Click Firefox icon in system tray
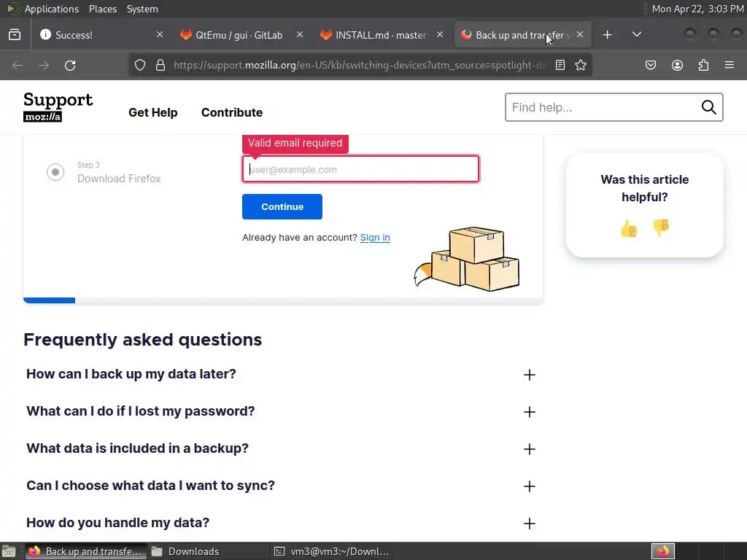 tap(663, 551)
